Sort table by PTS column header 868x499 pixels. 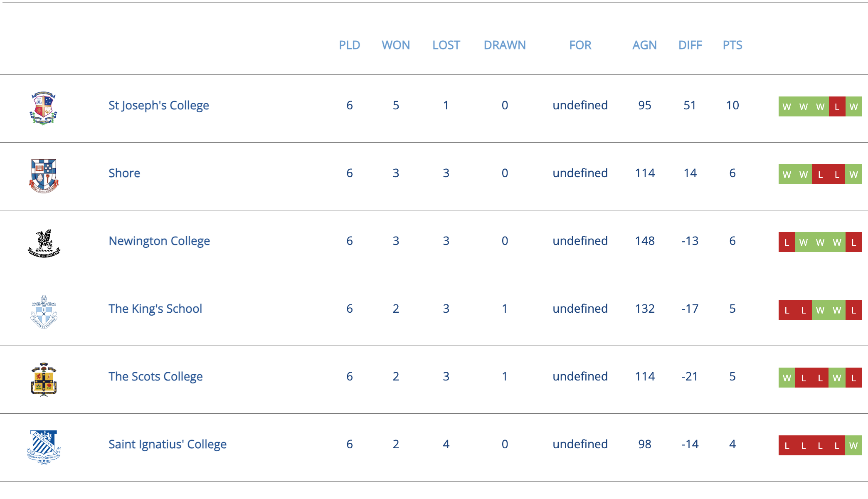(732, 45)
